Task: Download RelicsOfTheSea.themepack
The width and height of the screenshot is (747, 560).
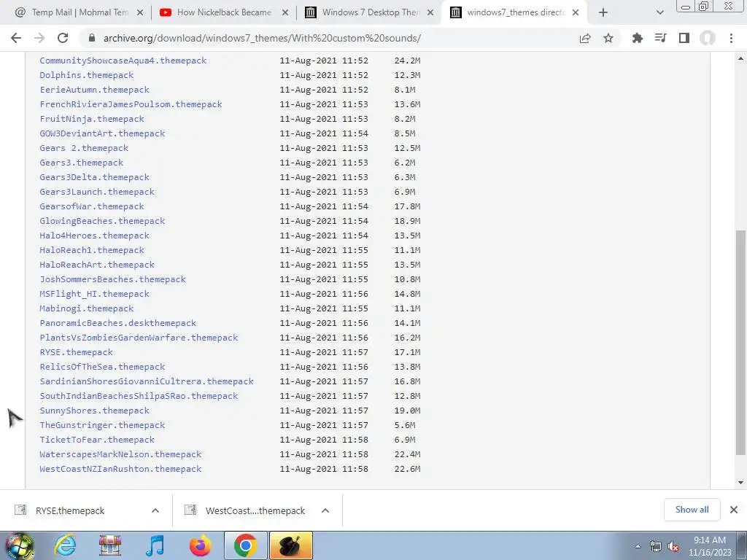Action: pos(102,367)
